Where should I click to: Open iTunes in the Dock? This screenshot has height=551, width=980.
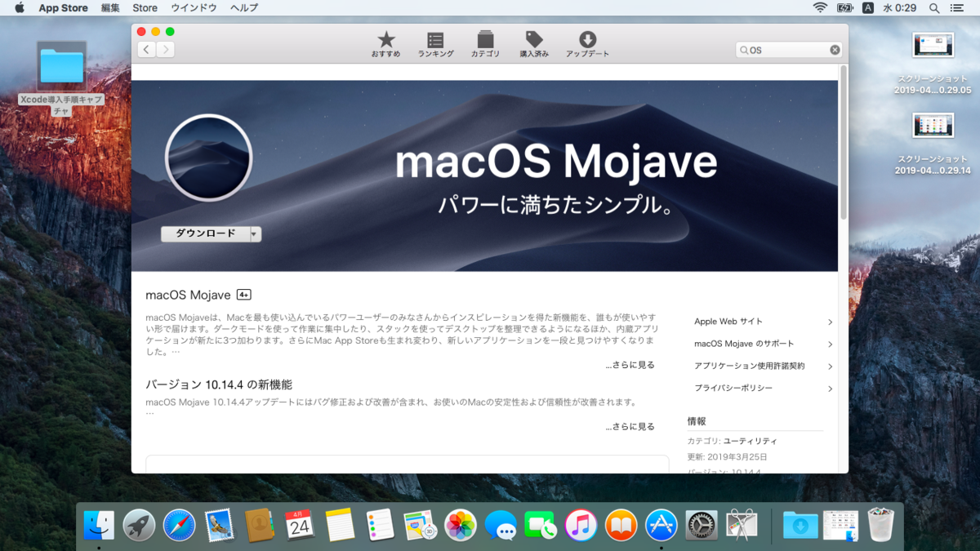(581, 525)
